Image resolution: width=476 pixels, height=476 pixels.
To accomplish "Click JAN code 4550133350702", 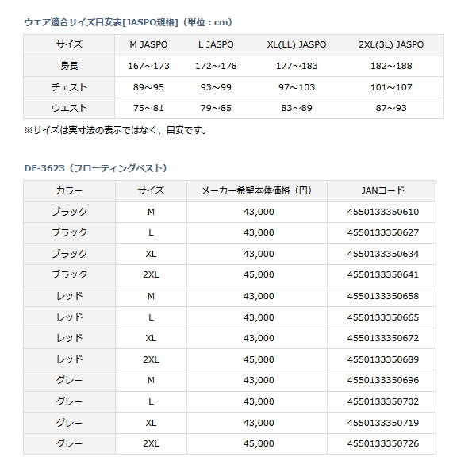I will coord(383,401).
